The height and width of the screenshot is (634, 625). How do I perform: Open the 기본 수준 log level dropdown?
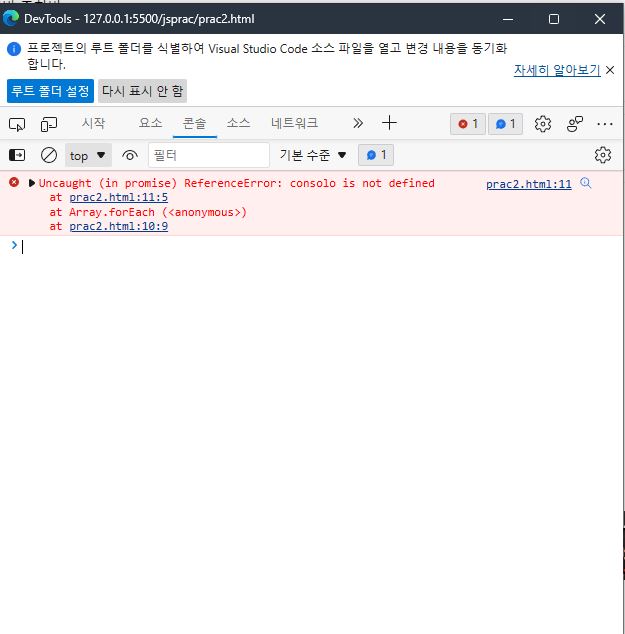pyautogui.click(x=313, y=155)
